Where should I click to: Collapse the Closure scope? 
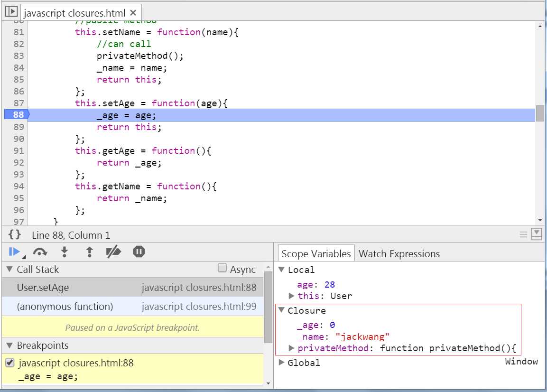coord(281,310)
